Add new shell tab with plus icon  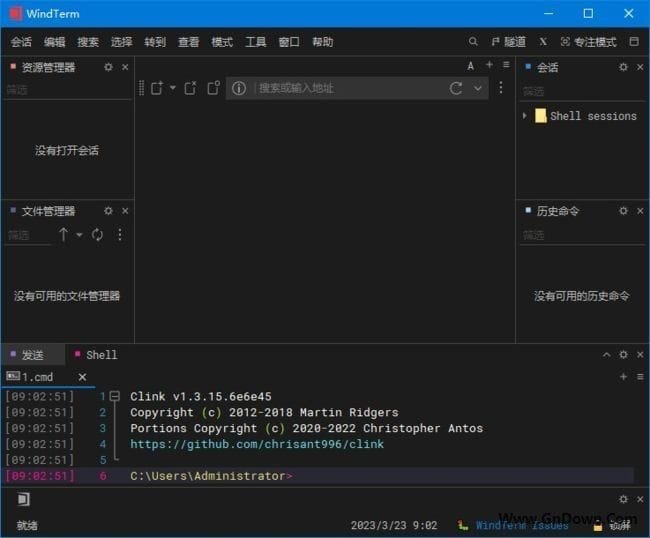coord(623,376)
